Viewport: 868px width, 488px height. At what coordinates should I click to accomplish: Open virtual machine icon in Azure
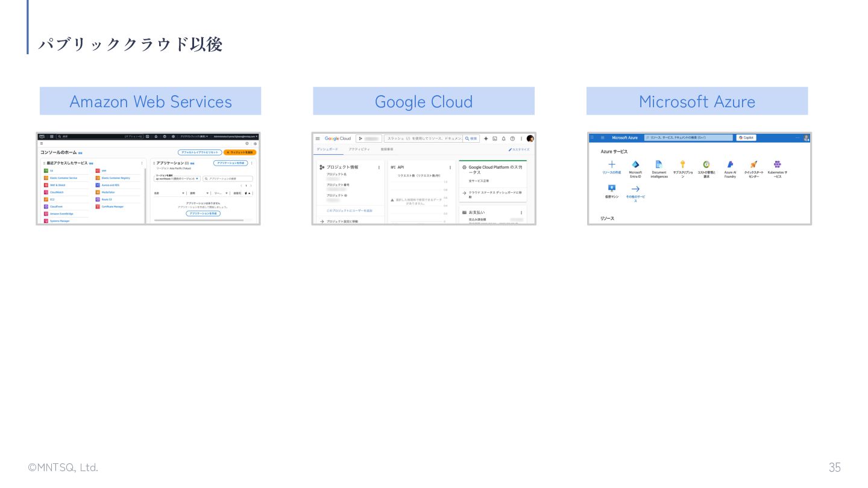(x=612, y=188)
